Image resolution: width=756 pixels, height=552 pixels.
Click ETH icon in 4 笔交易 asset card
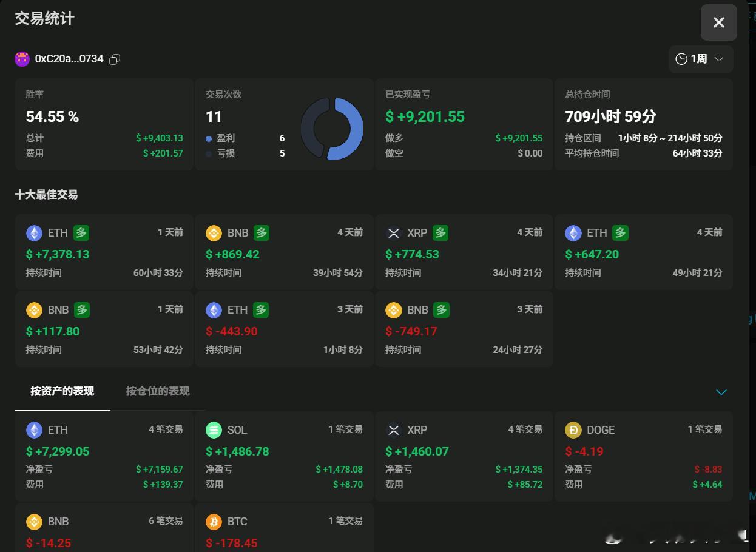coord(34,430)
